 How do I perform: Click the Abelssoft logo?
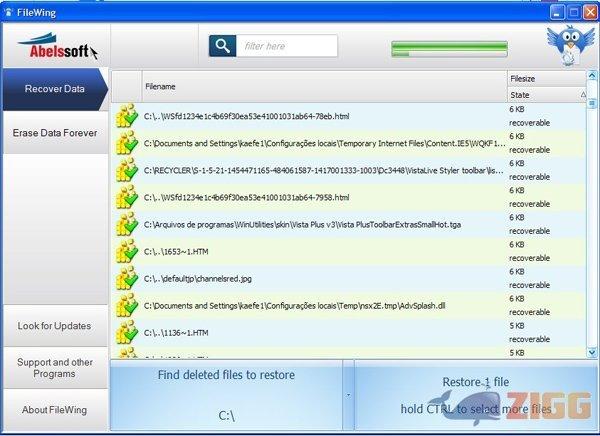(54, 47)
